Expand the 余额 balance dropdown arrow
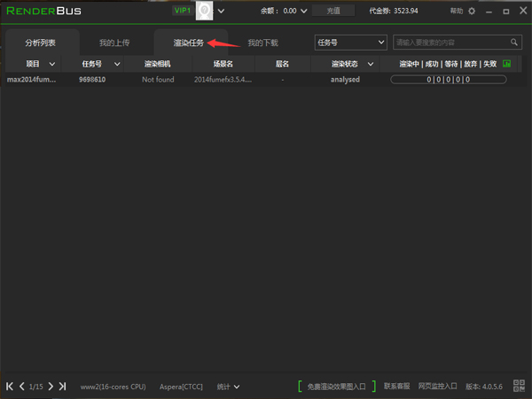Viewport: 532px width, 399px height. pyautogui.click(x=304, y=12)
